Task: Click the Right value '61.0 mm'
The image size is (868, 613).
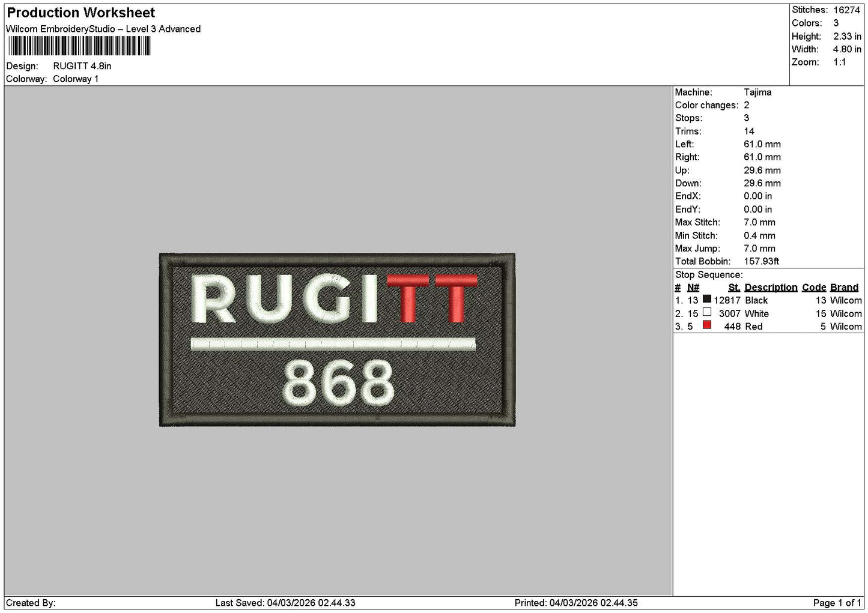Action: click(762, 157)
